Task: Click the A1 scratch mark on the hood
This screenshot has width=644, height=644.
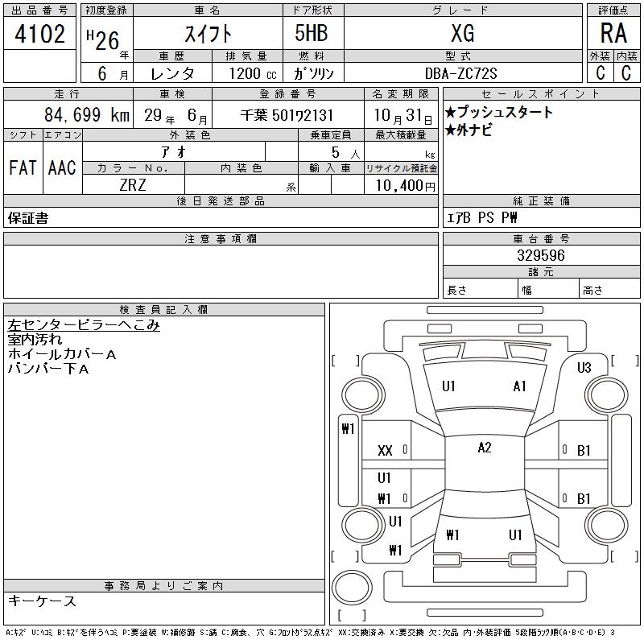Action: pos(519,386)
